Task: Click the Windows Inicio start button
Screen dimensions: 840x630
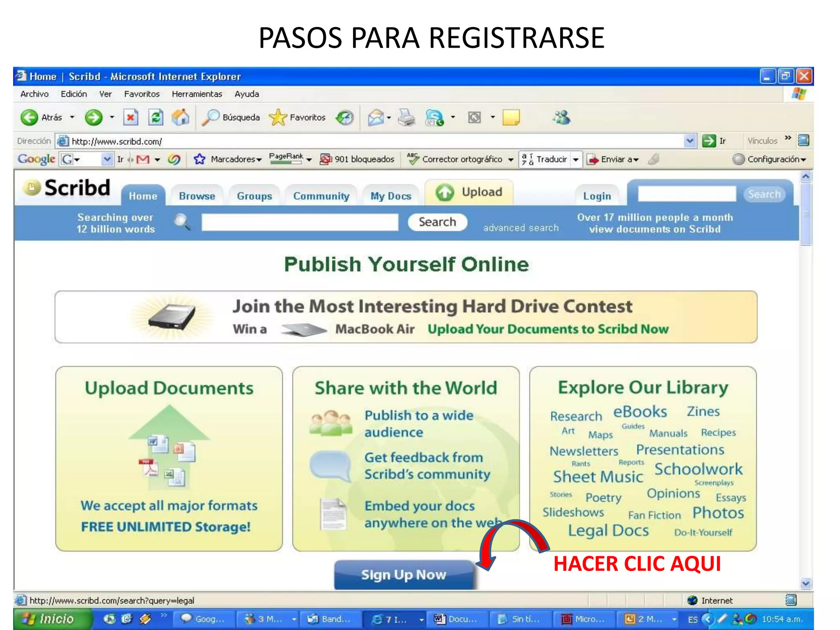Action: tap(52, 619)
